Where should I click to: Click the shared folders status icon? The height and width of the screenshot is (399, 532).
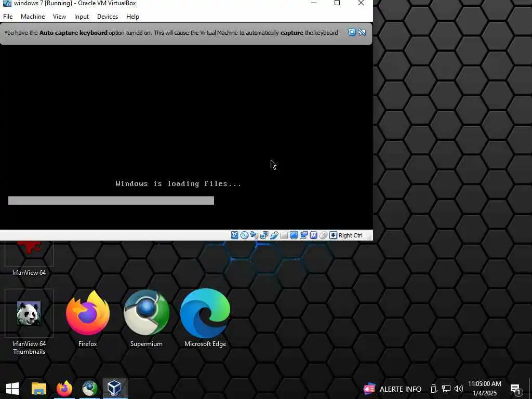pos(284,235)
